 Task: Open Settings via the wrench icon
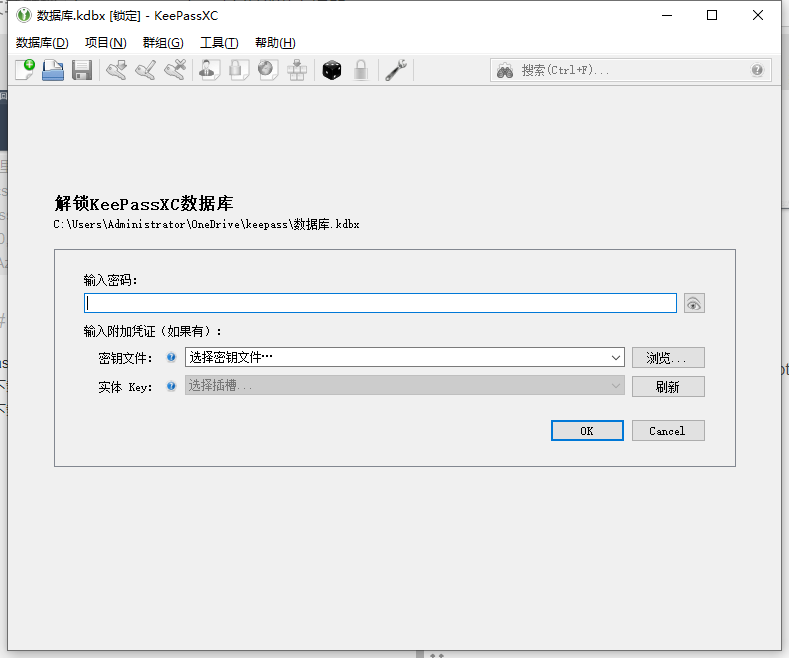396,70
